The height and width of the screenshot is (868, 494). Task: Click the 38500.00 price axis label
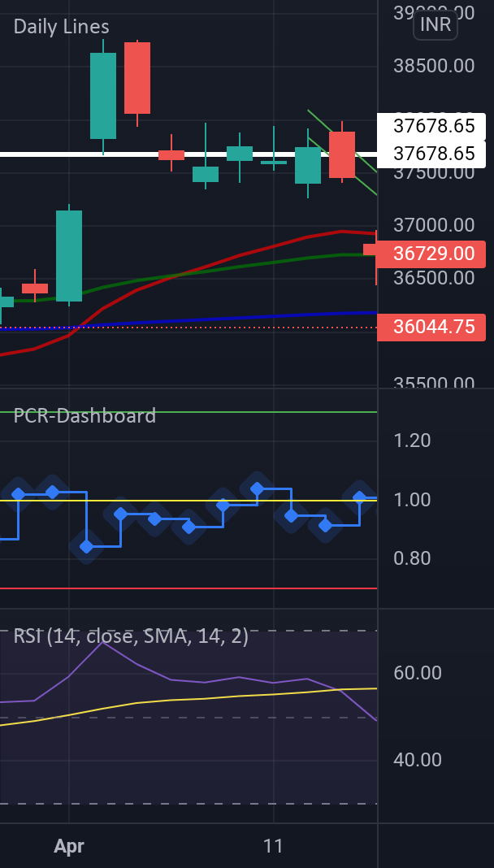click(x=434, y=67)
